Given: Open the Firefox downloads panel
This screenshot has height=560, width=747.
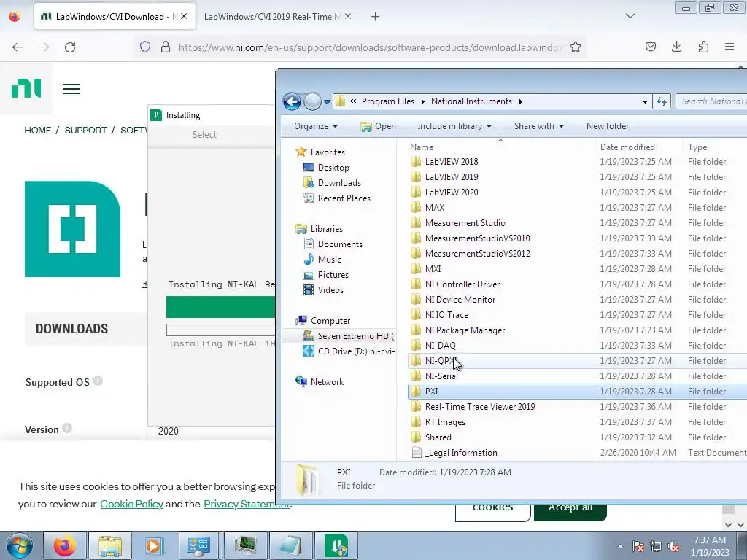Looking at the screenshot, I should (676, 47).
